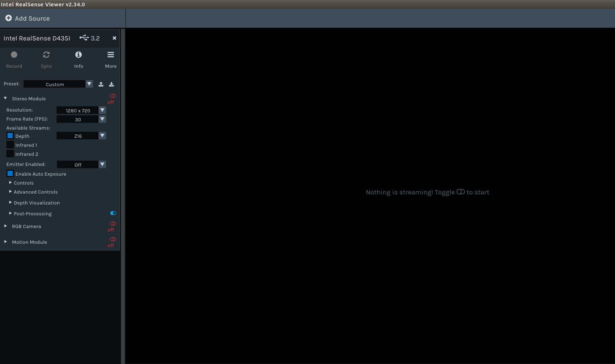
Task: Expand the Post-Processing section
Action: (10, 213)
